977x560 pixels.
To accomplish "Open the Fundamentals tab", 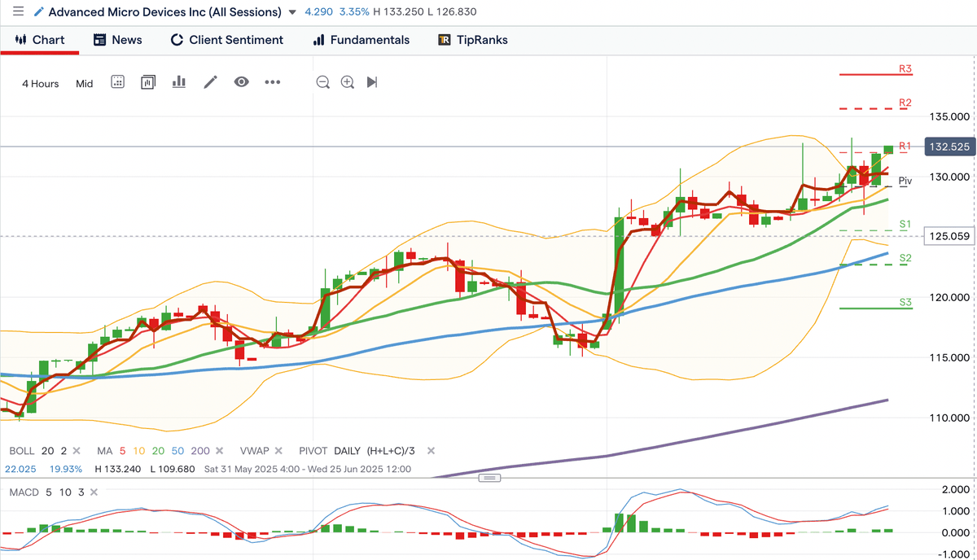I will [x=361, y=40].
